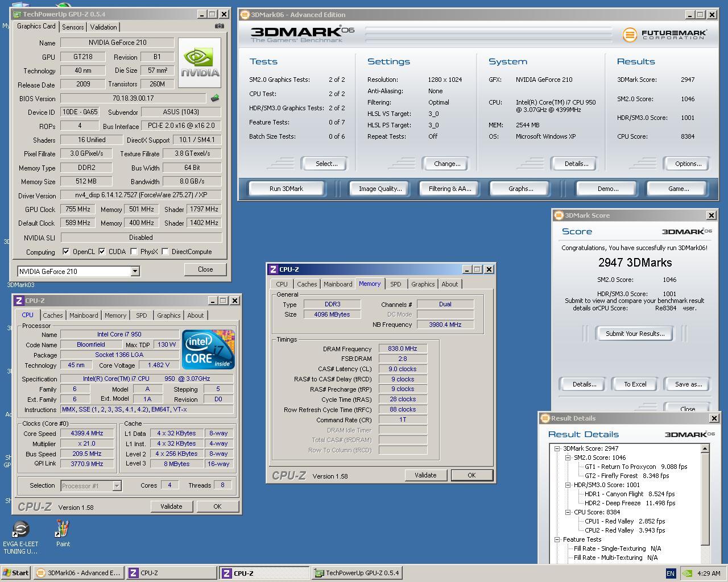Toggle the OpenCL checkbox in GPU-Z

pos(66,252)
